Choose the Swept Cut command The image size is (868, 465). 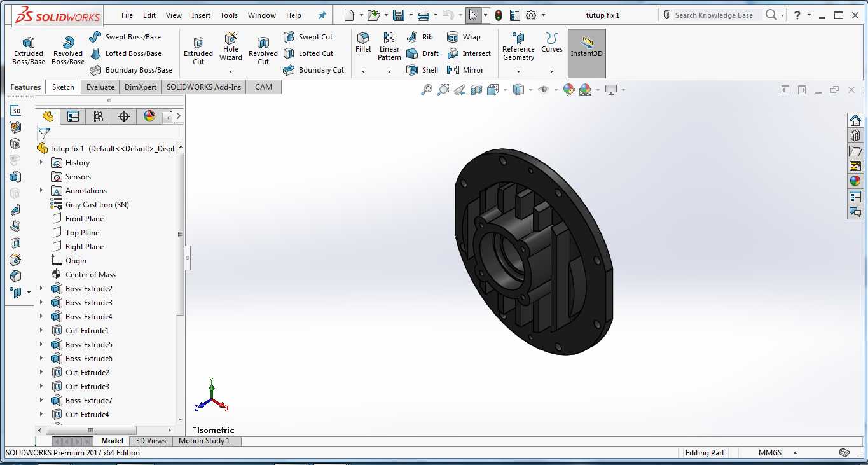point(308,37)
